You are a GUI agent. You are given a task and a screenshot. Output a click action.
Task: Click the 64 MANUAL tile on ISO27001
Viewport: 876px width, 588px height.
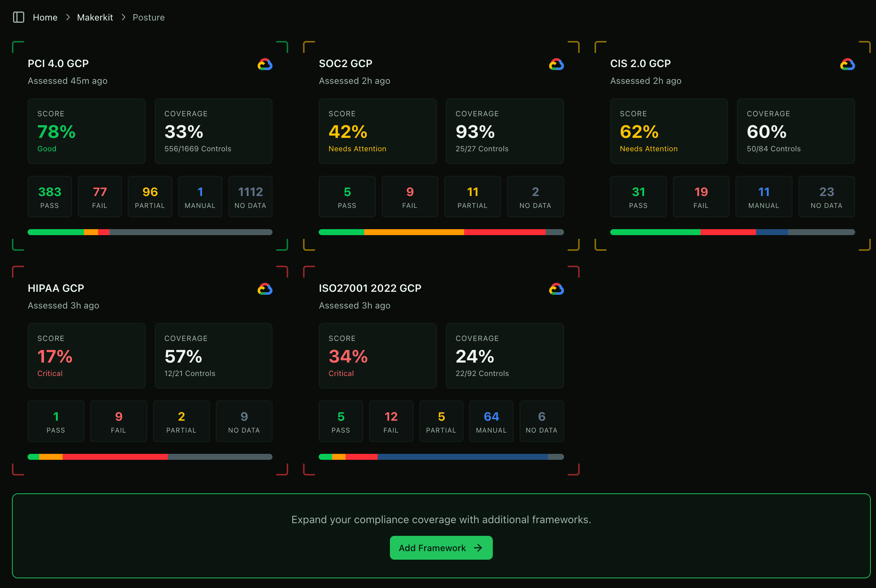pos(491,421)
